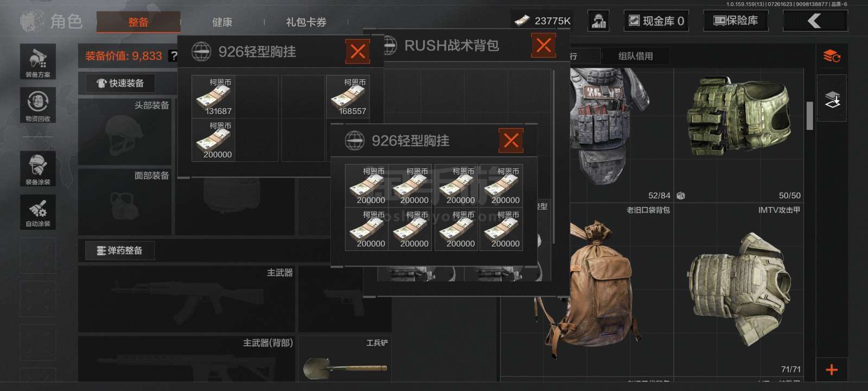
Task: Click the orange layers sort icon
Action: click(x=832, y=55)
